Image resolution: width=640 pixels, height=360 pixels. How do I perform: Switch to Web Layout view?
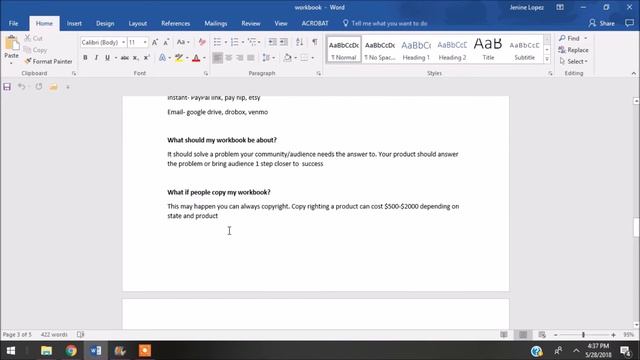pos(542,335)
